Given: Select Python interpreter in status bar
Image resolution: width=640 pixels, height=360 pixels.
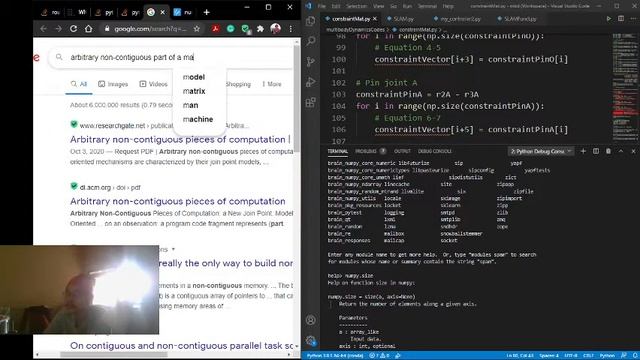Looking at the screenshot, I should click(335, 356).
